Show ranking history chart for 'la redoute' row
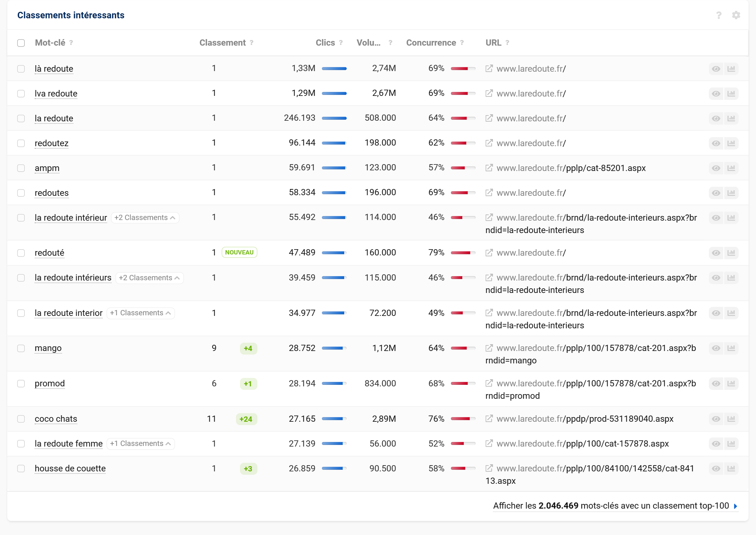 point(731,118)
